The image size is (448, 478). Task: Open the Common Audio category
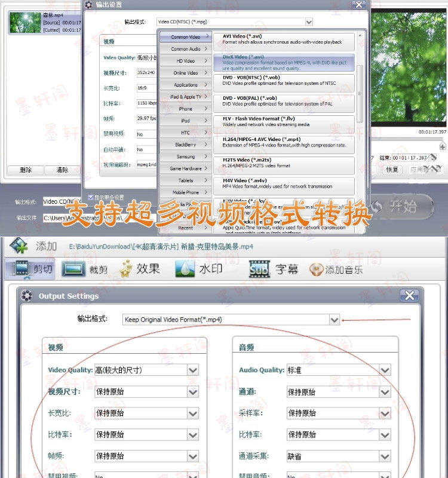click(186, 49)
